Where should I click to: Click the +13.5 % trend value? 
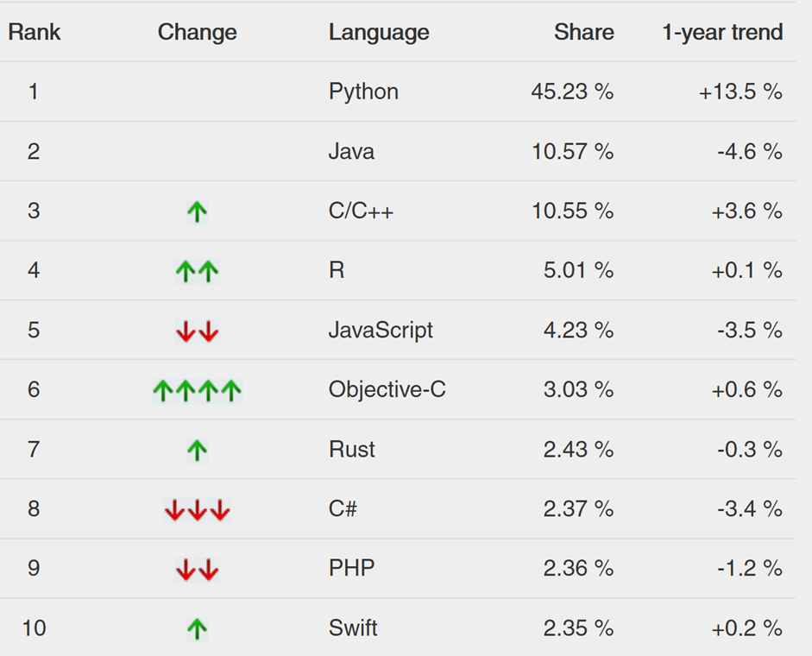[x=740, y=91]
